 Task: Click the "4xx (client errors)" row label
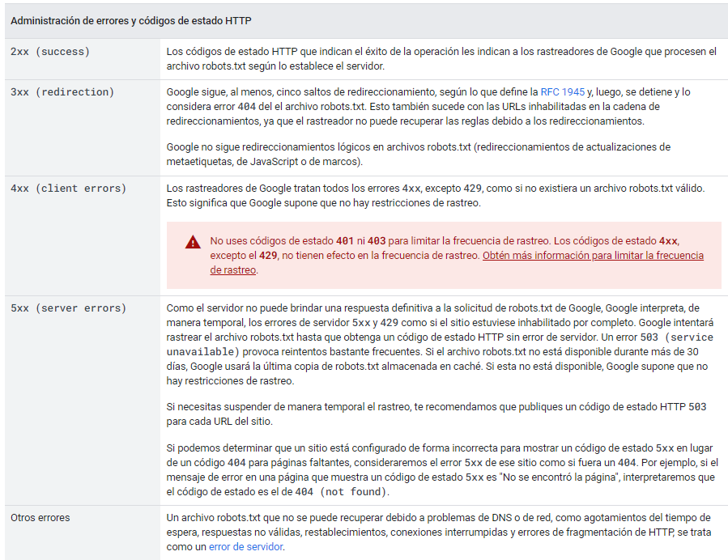click(x=68, y=189)
